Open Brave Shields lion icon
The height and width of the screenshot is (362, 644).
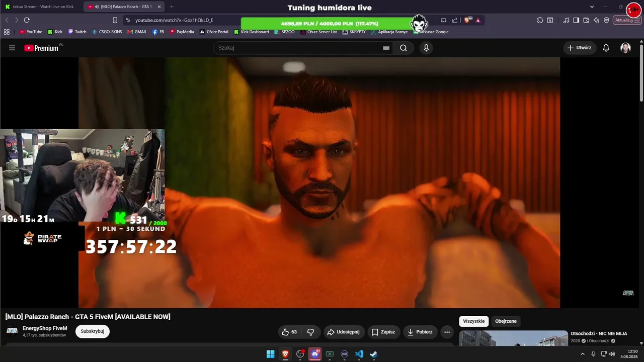[x=467, y=20]
